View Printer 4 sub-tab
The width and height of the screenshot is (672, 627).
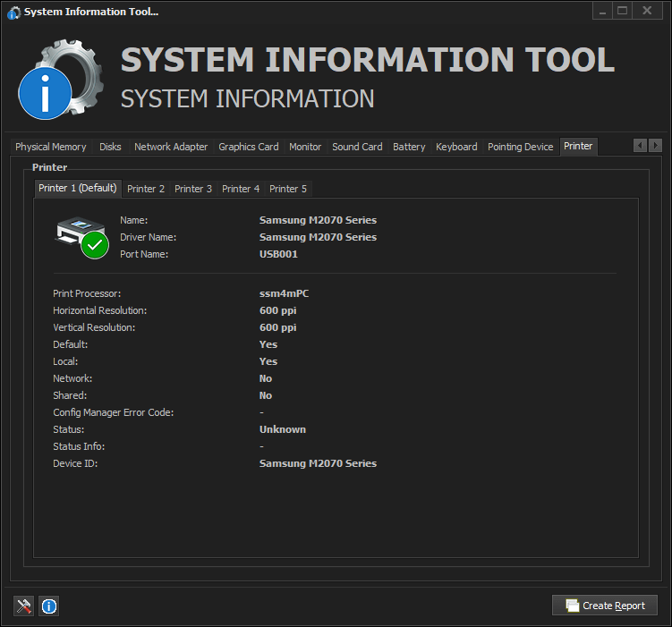241,189
